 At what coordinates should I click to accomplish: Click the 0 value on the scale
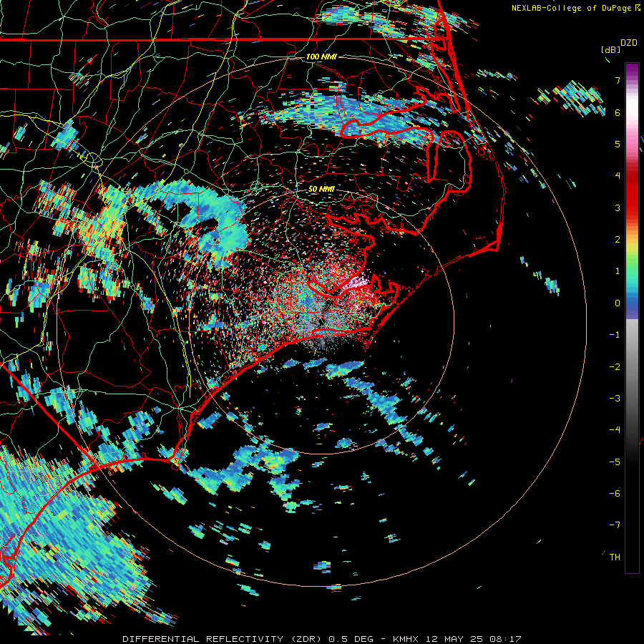(618, 303)
